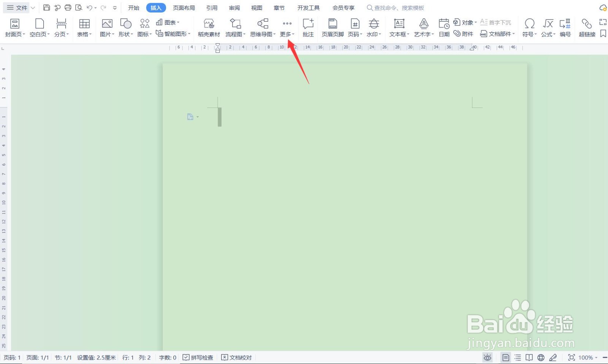Click the Print icon in quick access toolbar
608x364 pixels.
pos(68,8)
